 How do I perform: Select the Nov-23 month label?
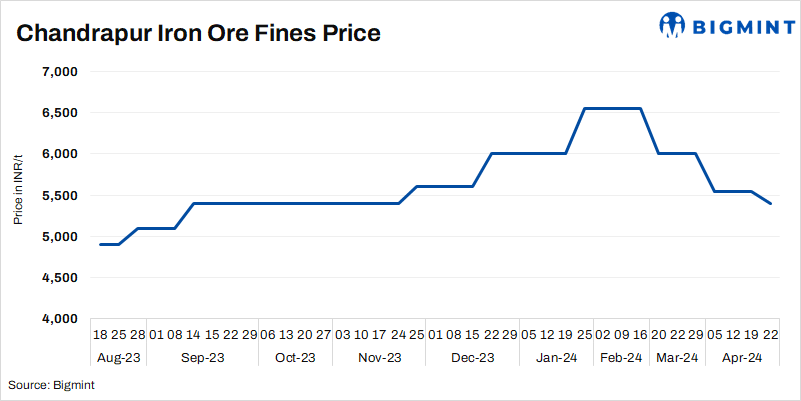coord(380,358)
